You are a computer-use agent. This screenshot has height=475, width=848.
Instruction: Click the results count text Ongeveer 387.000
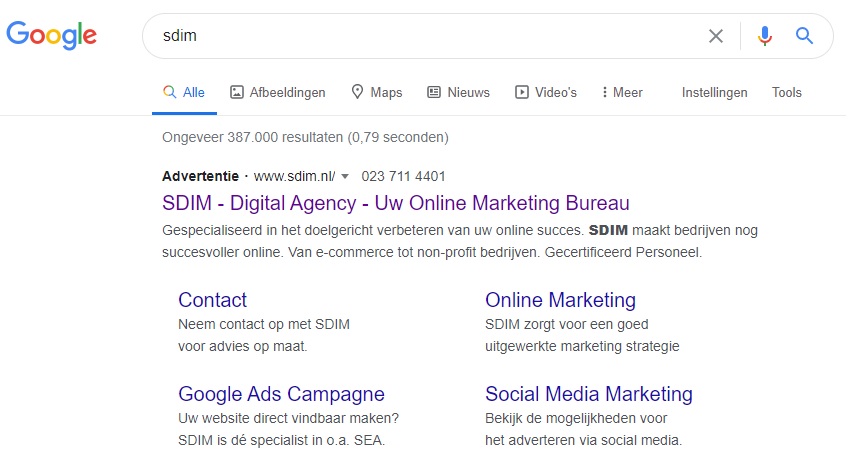(x=306, y=137)
